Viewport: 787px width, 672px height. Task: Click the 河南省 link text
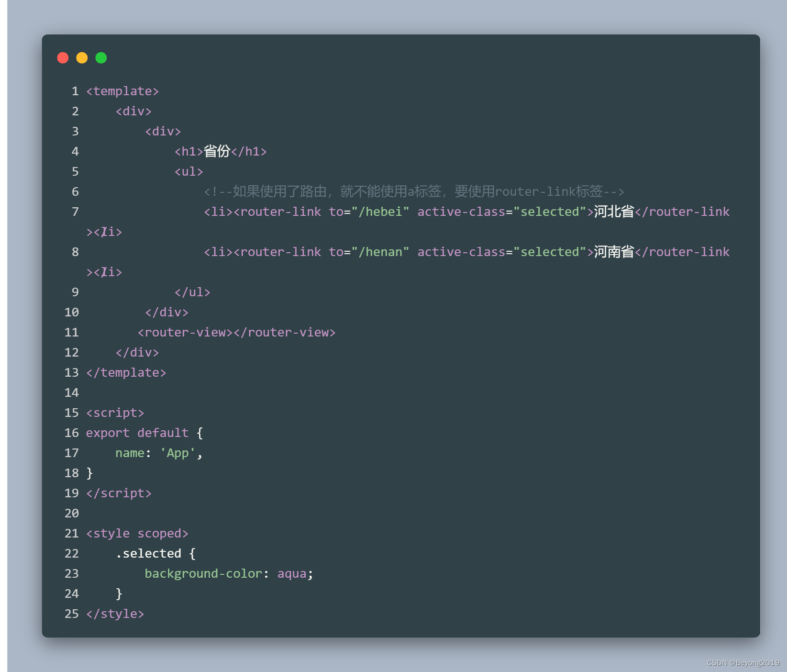click(x=614, y=252)
